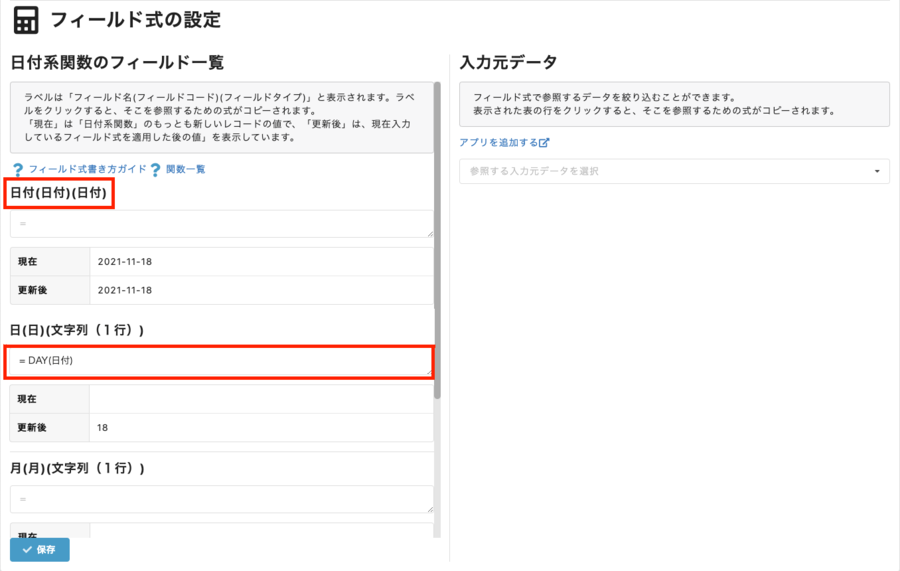Click the 更新後 row label under 日 field
This screenshot has width=900, height=571.
[x=32, y=428]
